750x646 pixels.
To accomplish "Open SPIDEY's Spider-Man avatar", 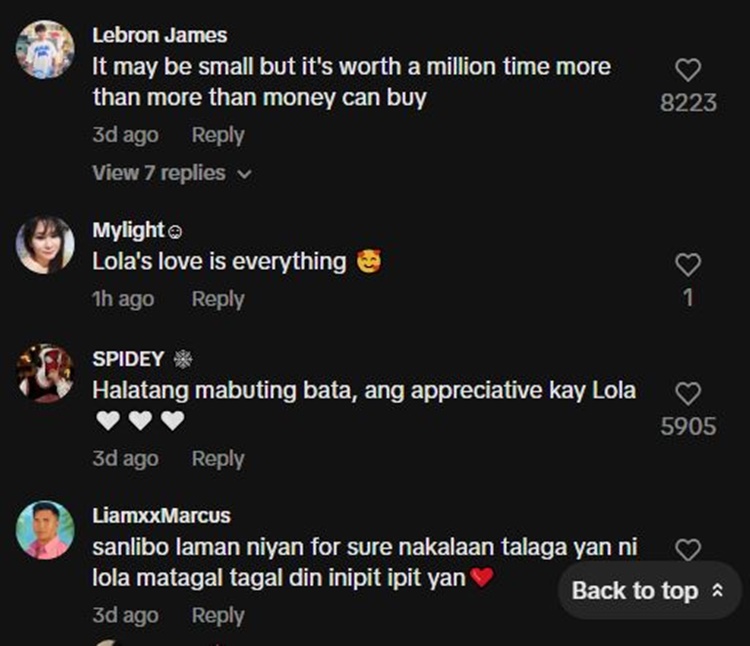I will point(45,373).
